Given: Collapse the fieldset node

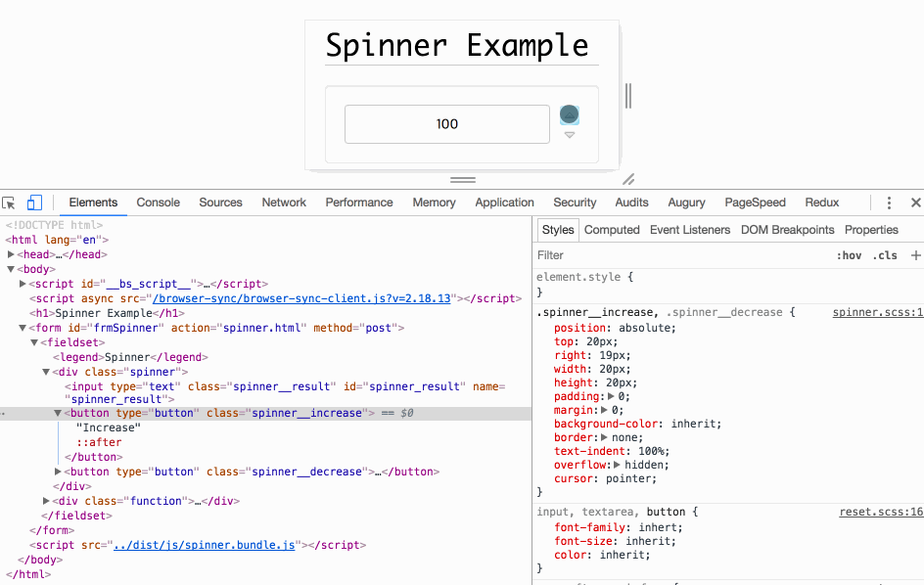Looking at the screenshot, I should [34, 342].
